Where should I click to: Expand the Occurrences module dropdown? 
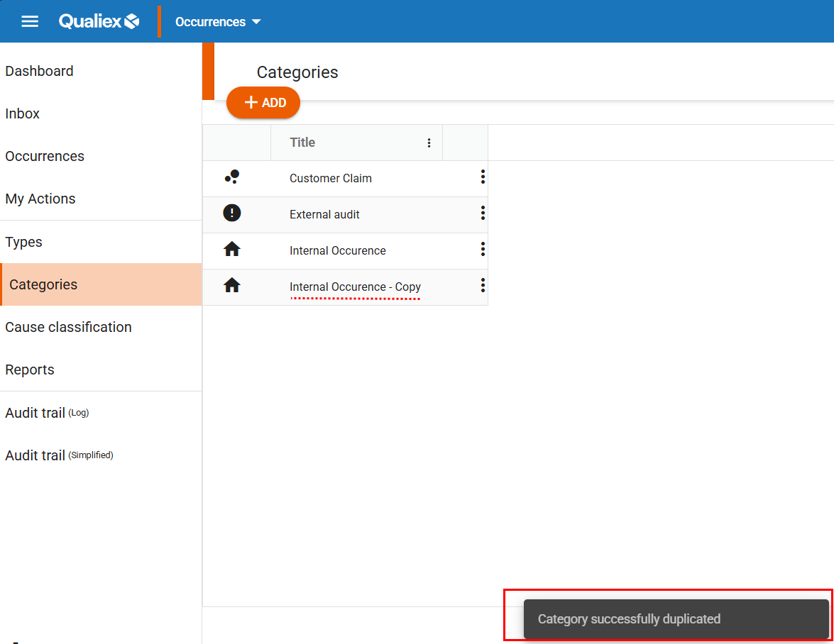pos(218,22)
